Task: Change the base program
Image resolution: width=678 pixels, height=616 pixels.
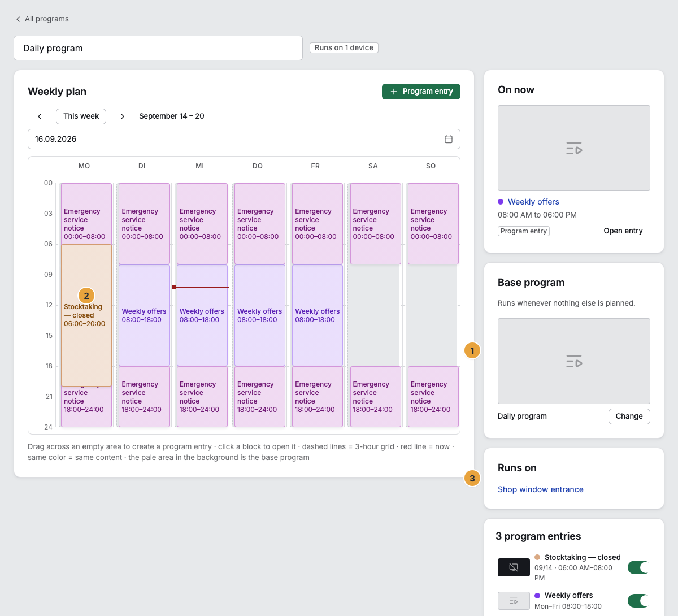Action: [629, 416]
